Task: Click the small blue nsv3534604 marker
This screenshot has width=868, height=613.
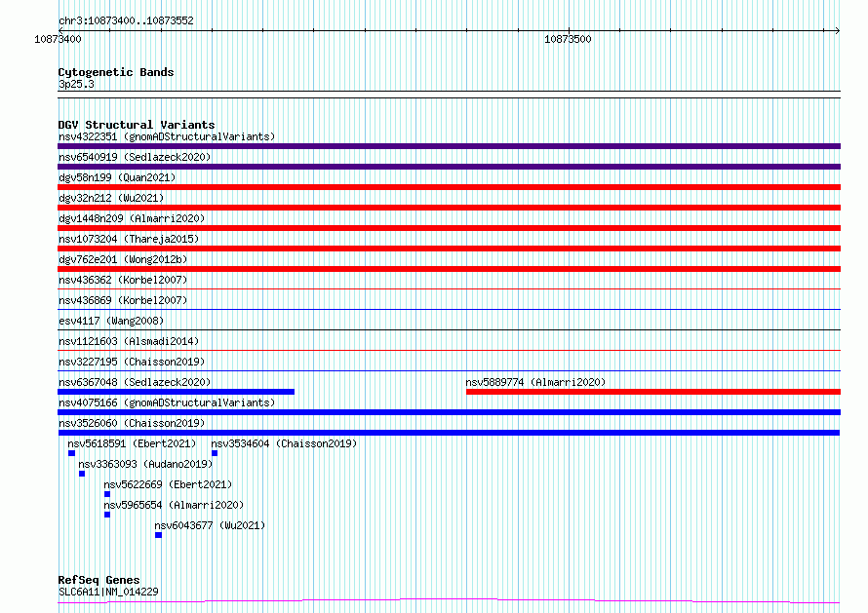Action: coord(215,453)
